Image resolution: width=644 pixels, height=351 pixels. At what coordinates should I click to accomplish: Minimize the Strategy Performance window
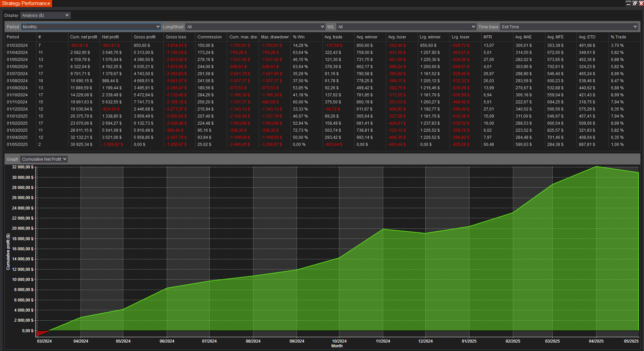tap(628, 3)
